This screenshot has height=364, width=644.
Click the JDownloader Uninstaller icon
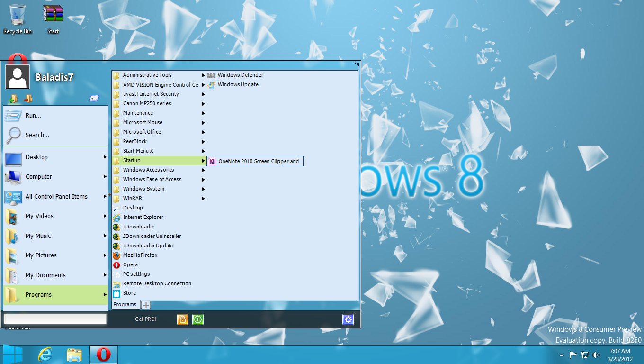click(116, 237)
